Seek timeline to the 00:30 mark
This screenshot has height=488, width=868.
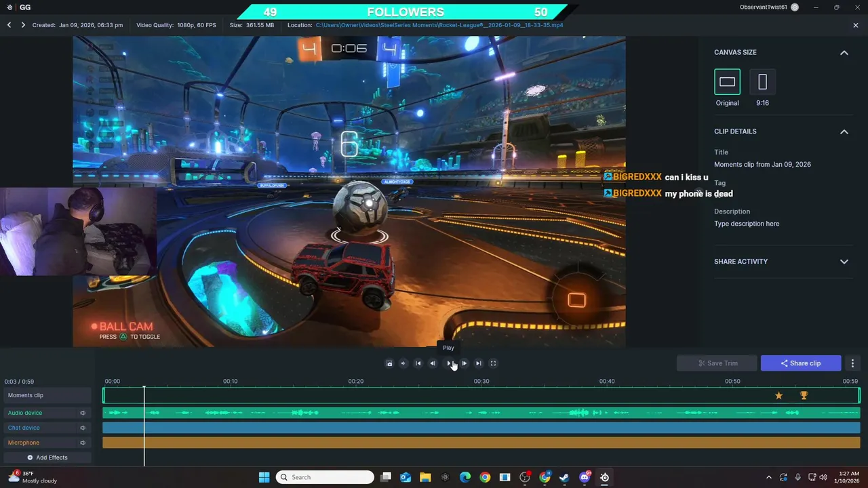click(481, 382)
